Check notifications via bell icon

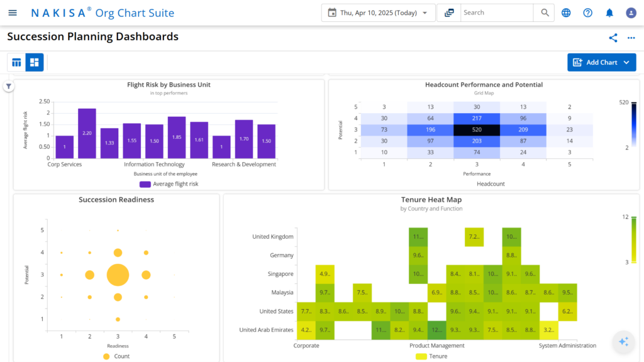[x=609, y=13]
